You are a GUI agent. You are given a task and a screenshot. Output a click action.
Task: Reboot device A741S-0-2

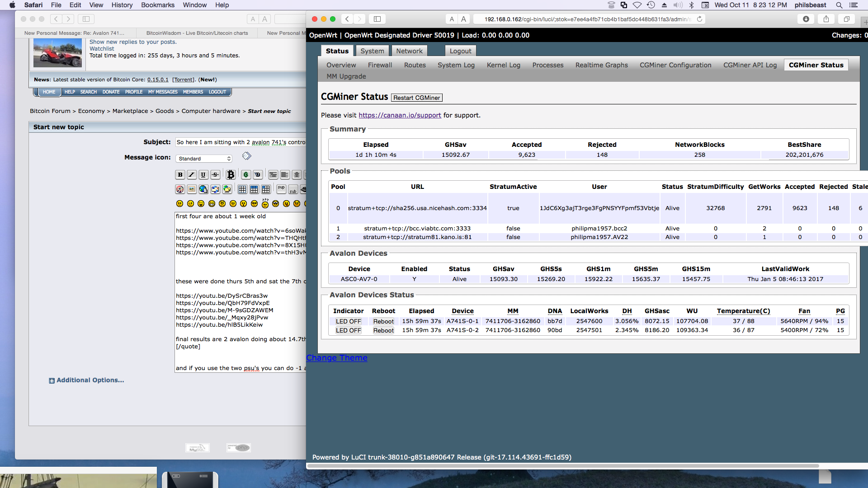tap(383, 330)
